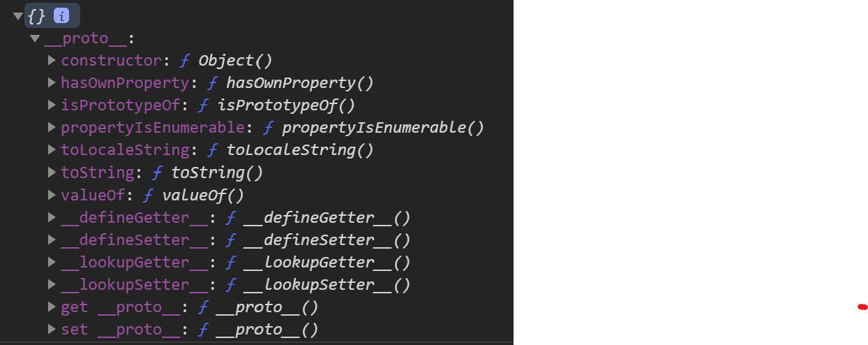Expand the constructor property arrow

click(52, 60)
